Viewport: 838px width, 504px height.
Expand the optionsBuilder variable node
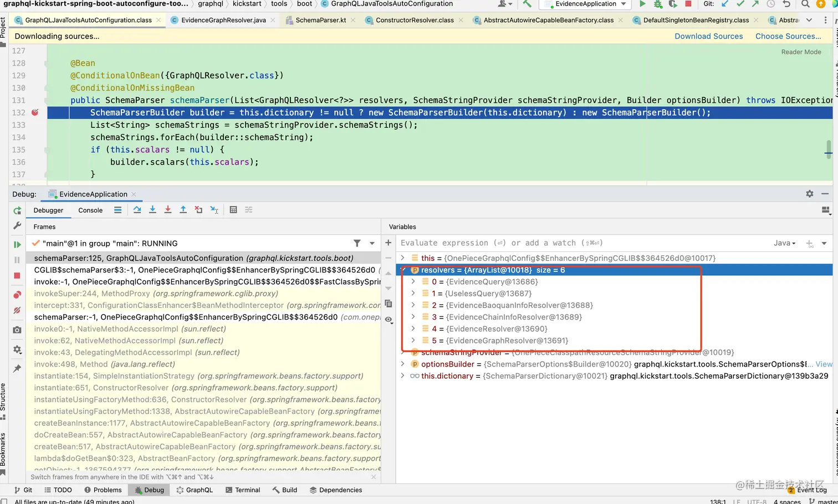pos(403,364)
